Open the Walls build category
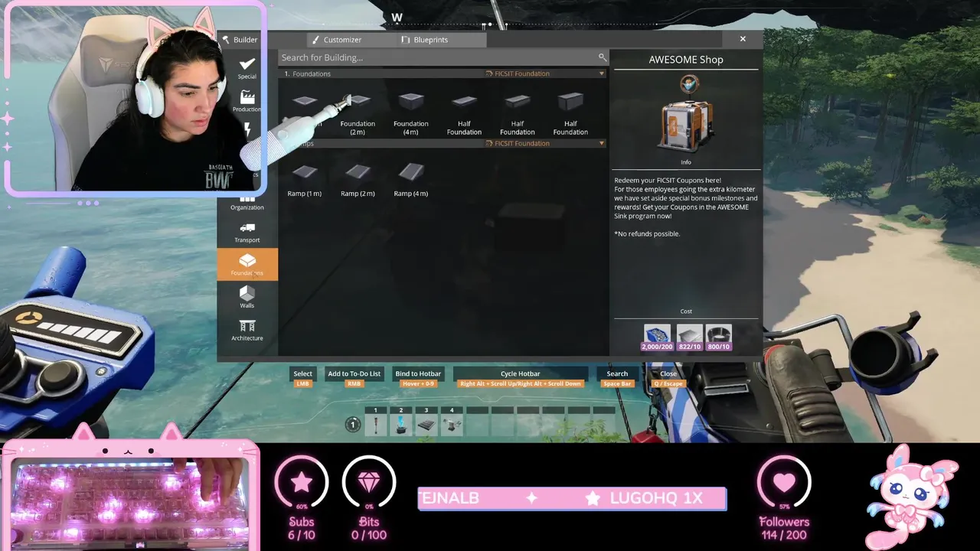 [247, 297]
